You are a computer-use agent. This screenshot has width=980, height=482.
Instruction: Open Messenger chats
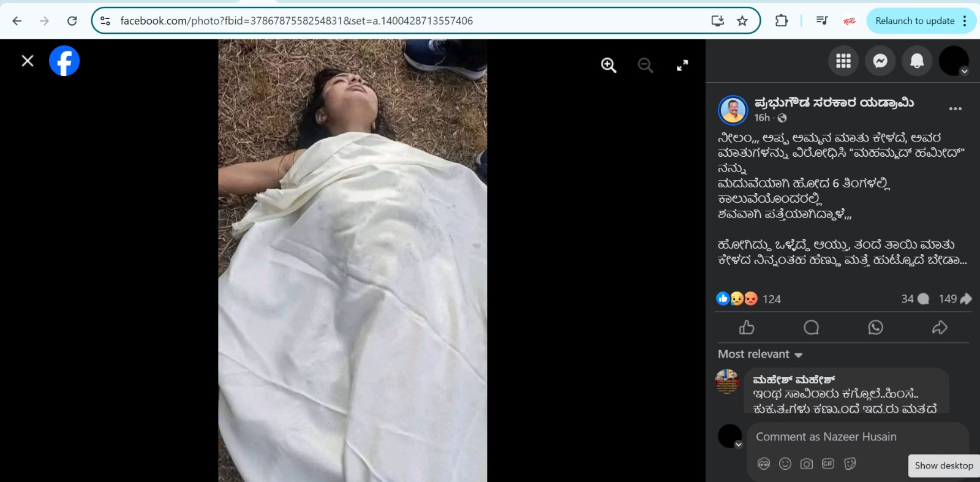tap(880, 61)
